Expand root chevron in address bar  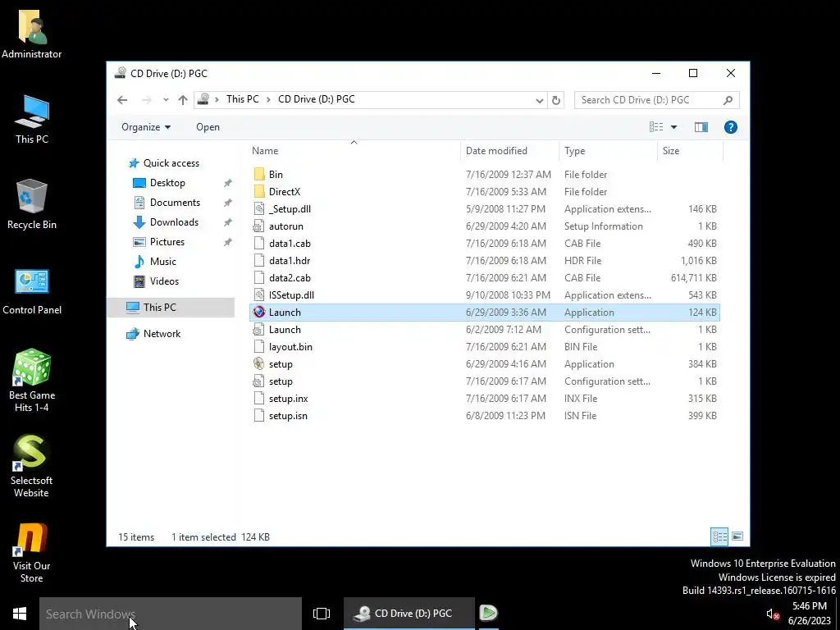click(x=217, y=99)
